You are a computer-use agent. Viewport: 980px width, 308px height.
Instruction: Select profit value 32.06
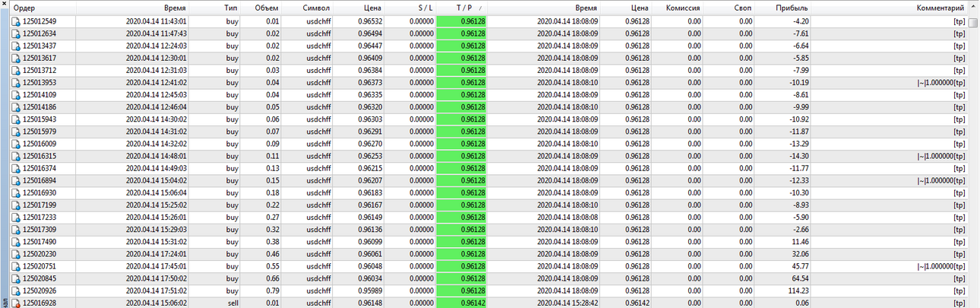(798, 254)
